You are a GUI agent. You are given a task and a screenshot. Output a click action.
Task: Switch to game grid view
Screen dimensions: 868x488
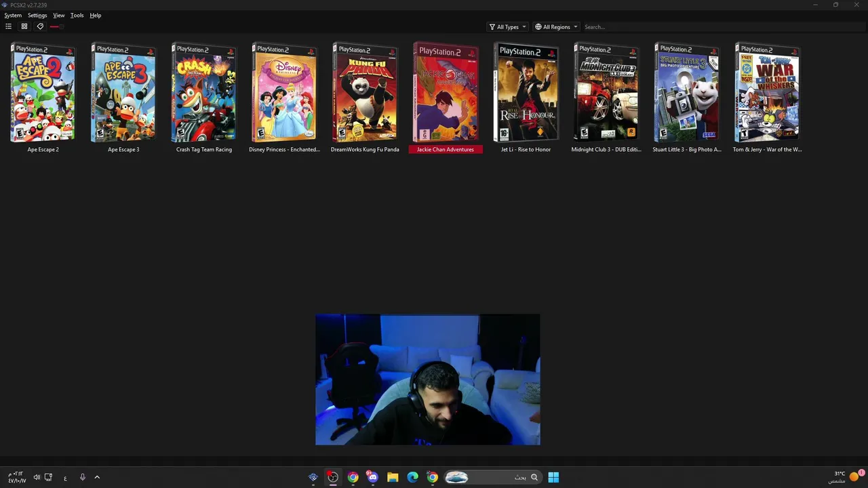click(x=24, y=26)
